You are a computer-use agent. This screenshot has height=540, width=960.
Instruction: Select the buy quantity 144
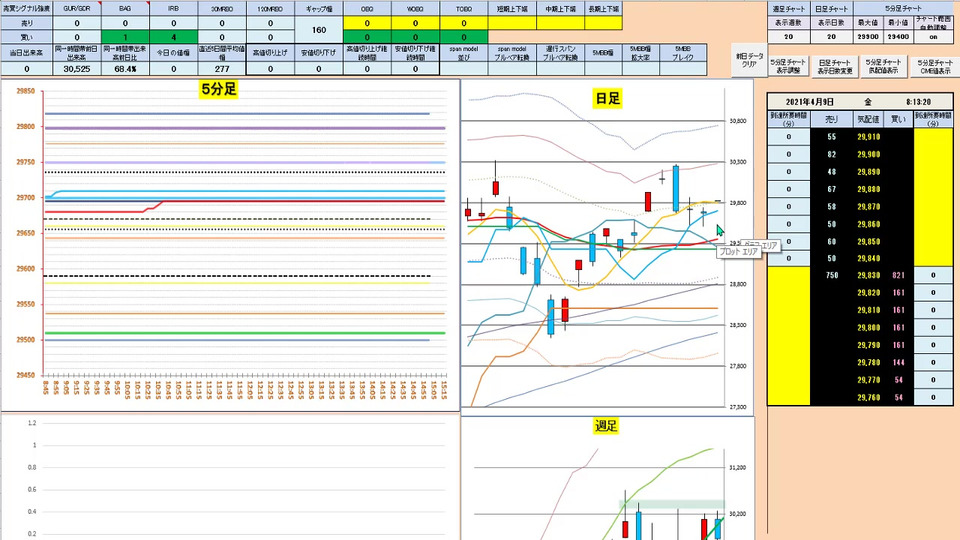(898, 362)
